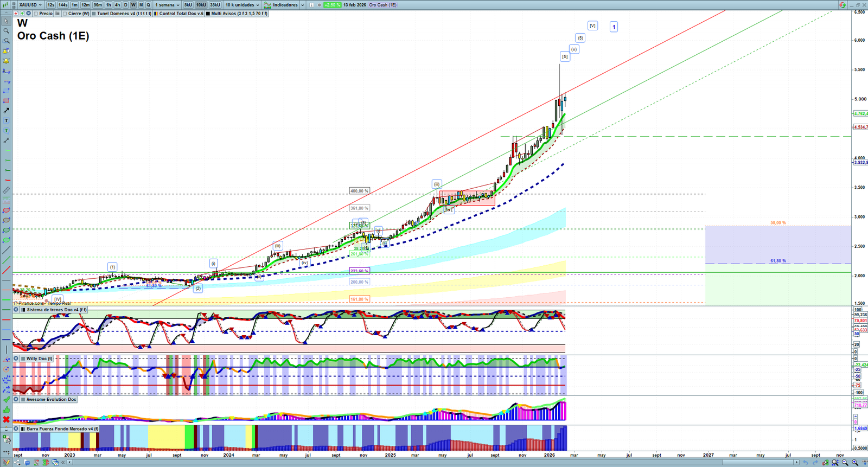Choose the text annotation tool
The image size is (868, 467).
tap(6, 120)
